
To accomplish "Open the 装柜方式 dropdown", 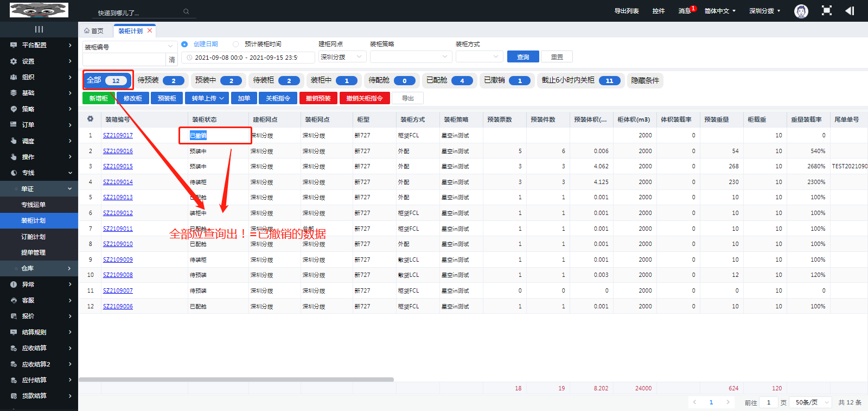I will [x=479, y=57].
